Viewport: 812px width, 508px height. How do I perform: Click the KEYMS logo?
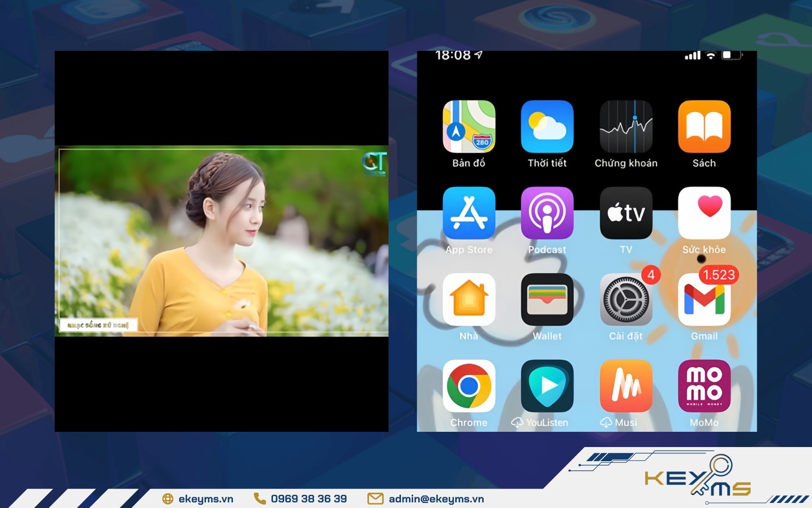(698, 476)
